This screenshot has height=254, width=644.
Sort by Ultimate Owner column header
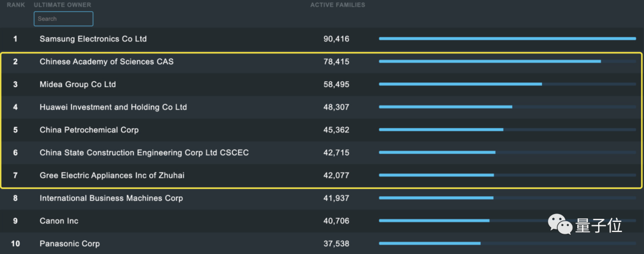tap(62, 5)
